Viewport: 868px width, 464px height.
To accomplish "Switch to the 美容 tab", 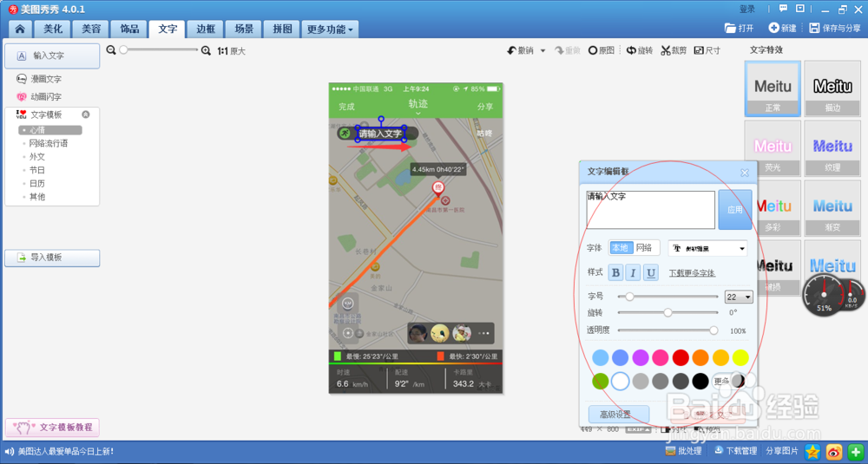I will pyautogui.click(x=91, y=29).
